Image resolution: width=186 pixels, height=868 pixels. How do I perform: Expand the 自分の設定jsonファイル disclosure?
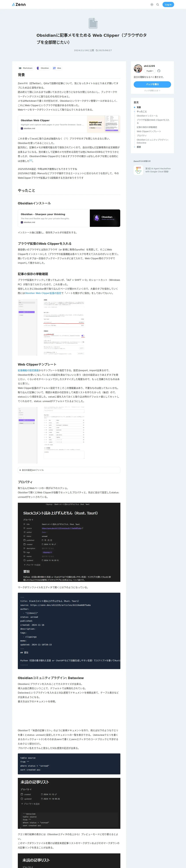tap(69, 470)
